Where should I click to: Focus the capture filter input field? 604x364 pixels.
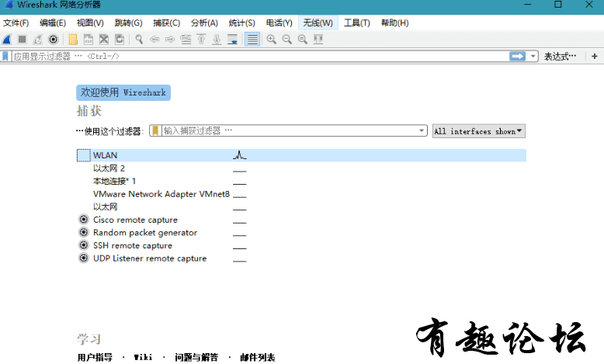pyautogui.click(x=290, y=130)
